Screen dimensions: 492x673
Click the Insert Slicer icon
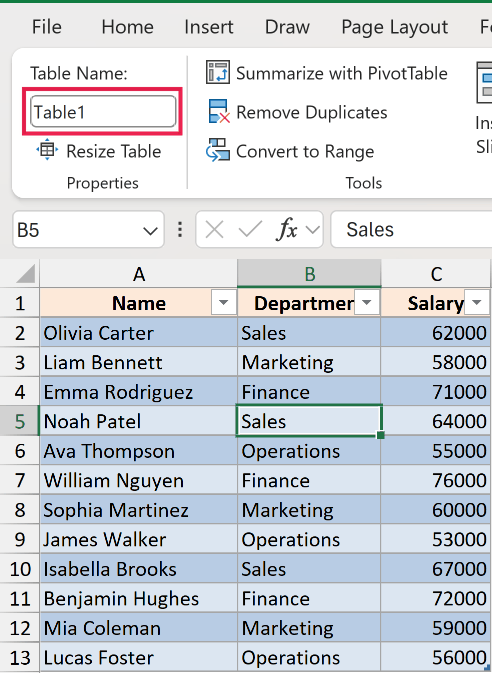484,82
